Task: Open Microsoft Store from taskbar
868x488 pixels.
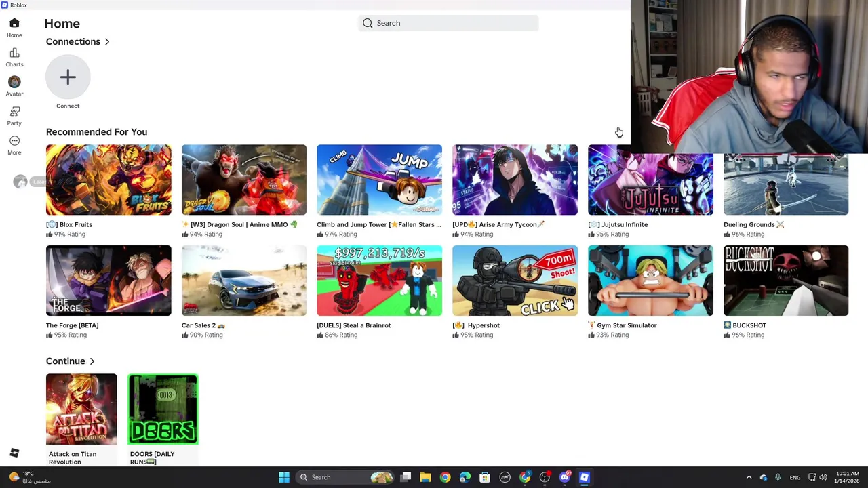Action: click(x=484, y=477)
